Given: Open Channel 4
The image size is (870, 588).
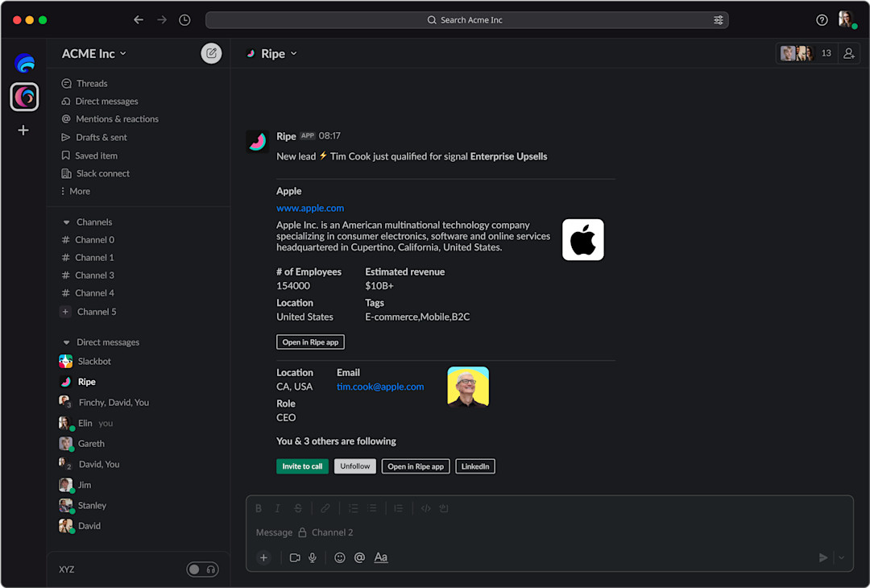Looking at the screenshot, I should (x=88, y=293).
